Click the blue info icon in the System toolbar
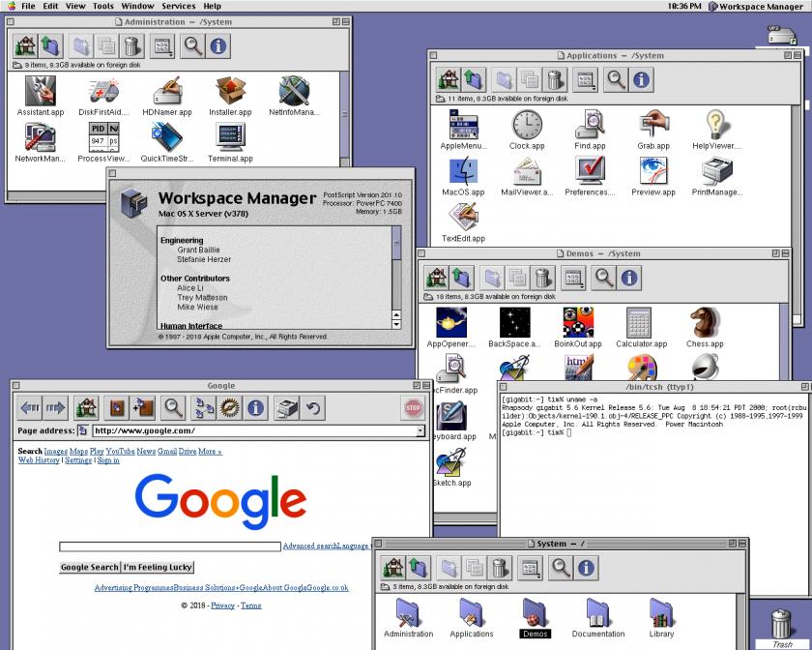Viewport: 812px width, 650px height. [x=586, y=568]
